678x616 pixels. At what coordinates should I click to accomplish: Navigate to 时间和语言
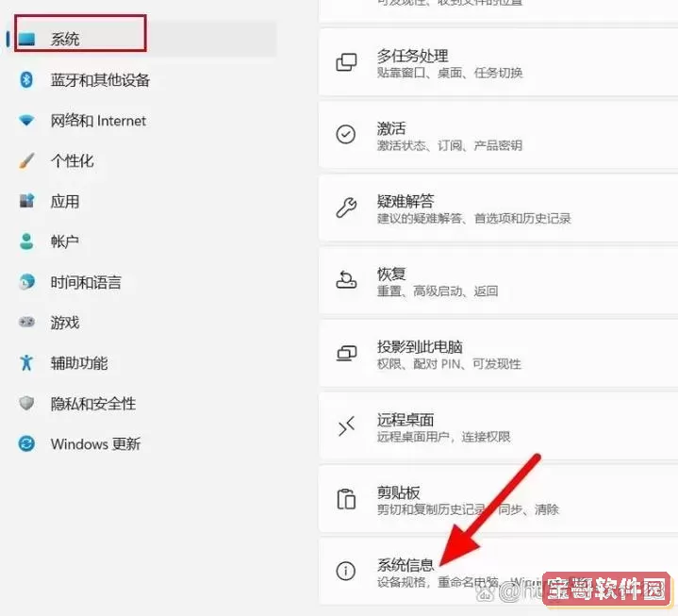pyautogui.click(x=86, y=282)
